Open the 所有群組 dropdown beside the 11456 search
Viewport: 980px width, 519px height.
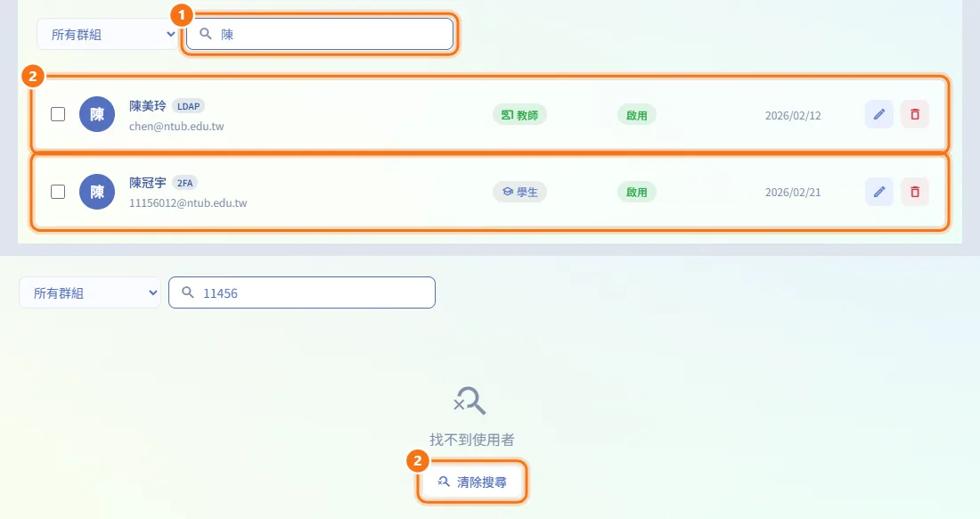(x=90, y=292)
